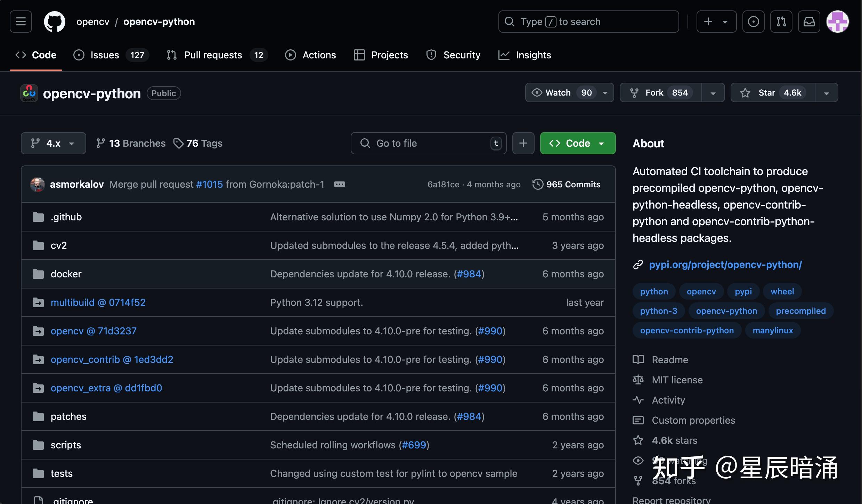
Task: Click the user profile avatar
Action: coord(837,22)
